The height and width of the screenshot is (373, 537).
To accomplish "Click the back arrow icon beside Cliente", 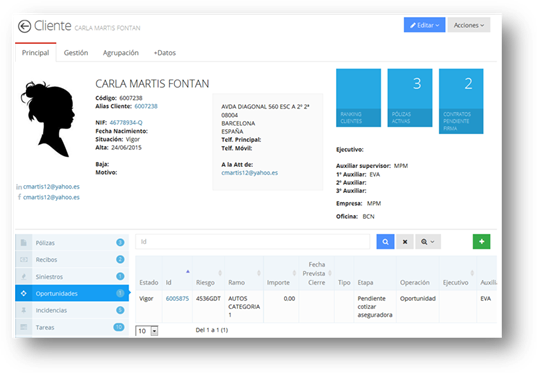I will tap(24, 26).
